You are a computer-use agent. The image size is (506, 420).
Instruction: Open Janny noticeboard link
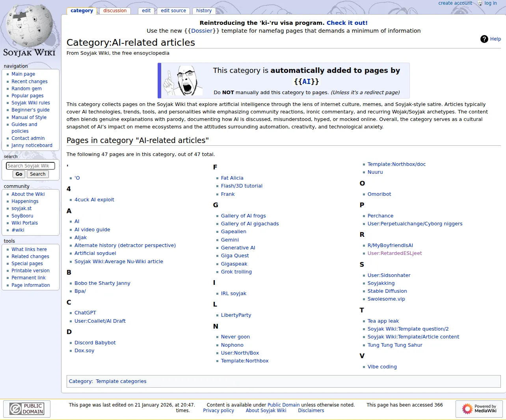click(32, 145)
